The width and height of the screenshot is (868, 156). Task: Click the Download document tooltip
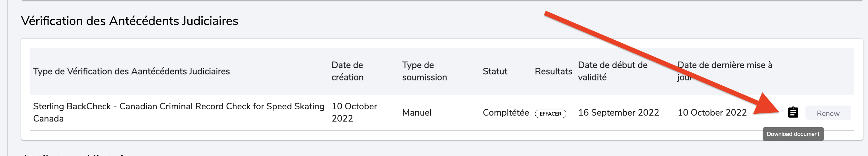pyautogui.click(x=793, y=134)
